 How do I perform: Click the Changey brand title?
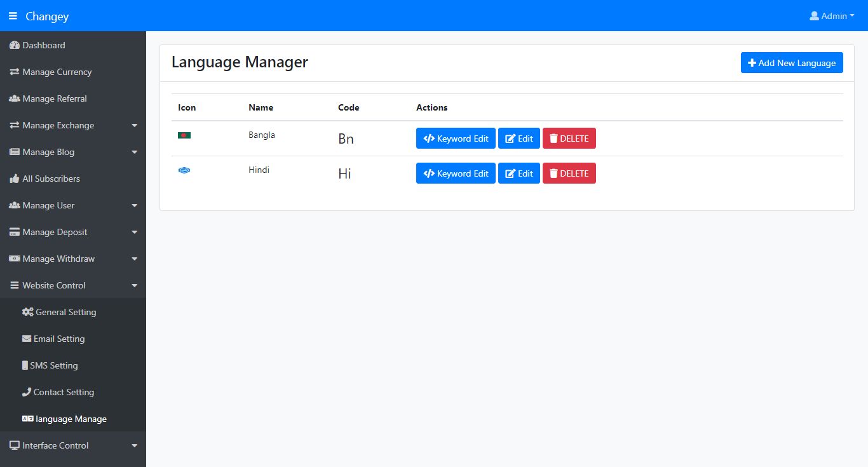pos(47,16)
